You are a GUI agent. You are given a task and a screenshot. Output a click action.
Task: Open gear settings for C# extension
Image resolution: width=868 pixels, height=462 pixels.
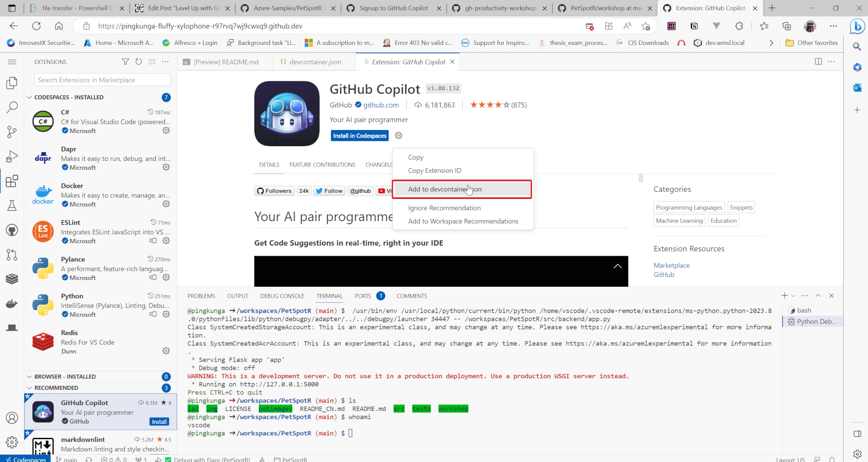pos(166,130)
